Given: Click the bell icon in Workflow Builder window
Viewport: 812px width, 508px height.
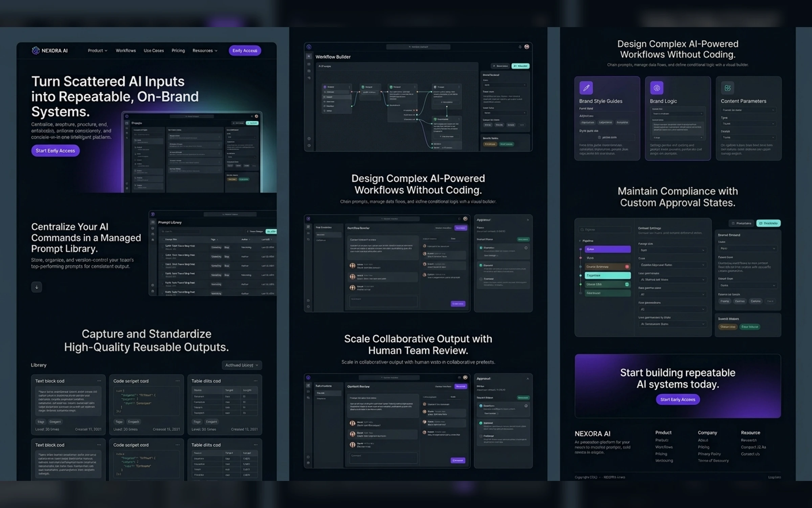Looking at the screenshot, I should click(x=520, y=47).
